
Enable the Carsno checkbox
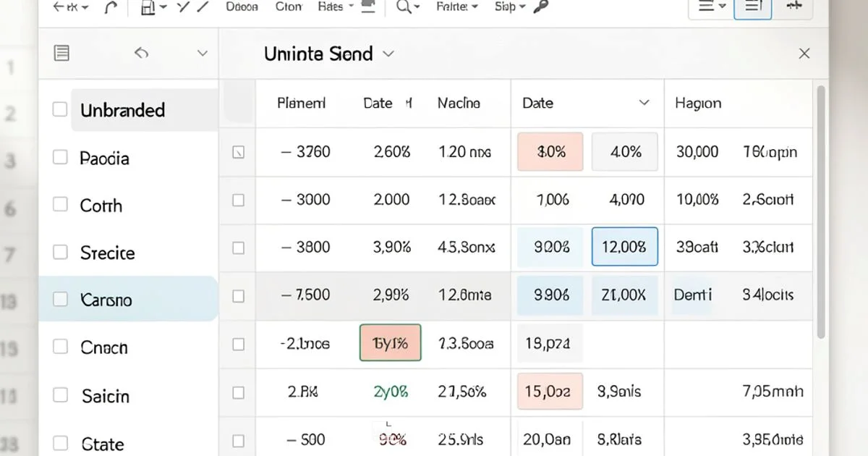60,299
